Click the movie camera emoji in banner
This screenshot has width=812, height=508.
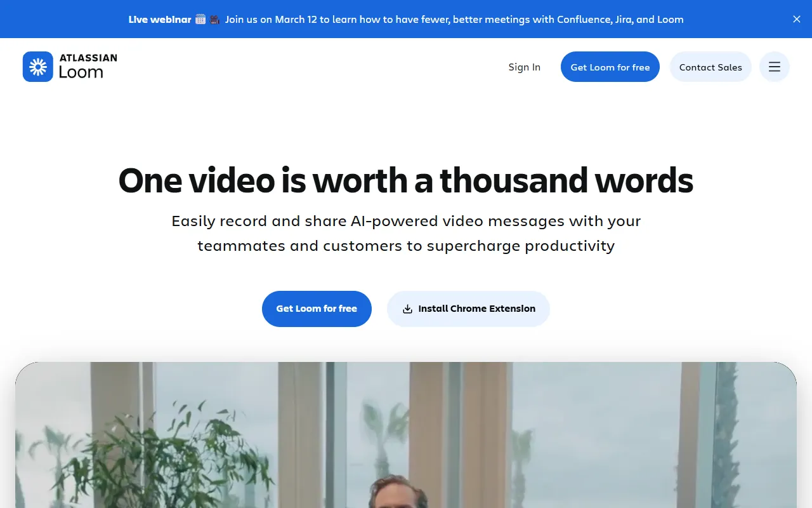tap(215, 19)
